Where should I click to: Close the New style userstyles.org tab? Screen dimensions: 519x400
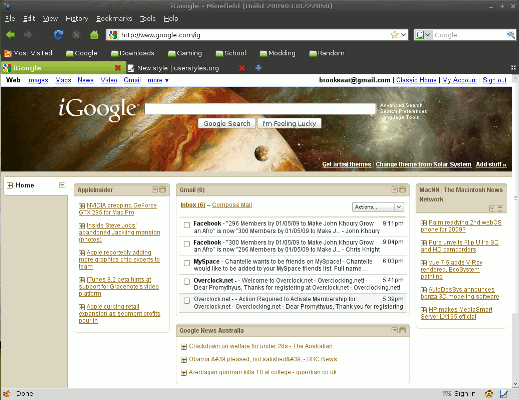tap(242, 68)
